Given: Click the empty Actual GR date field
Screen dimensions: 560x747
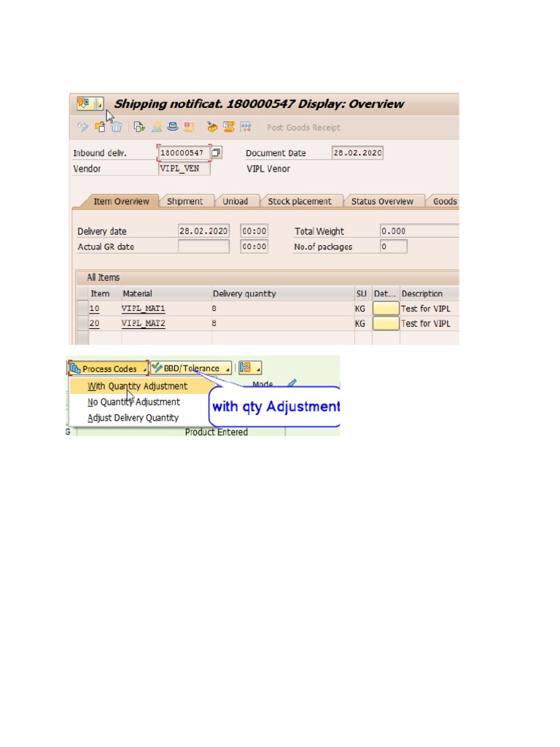Looking at the screenshot, I should coord(203,247).
